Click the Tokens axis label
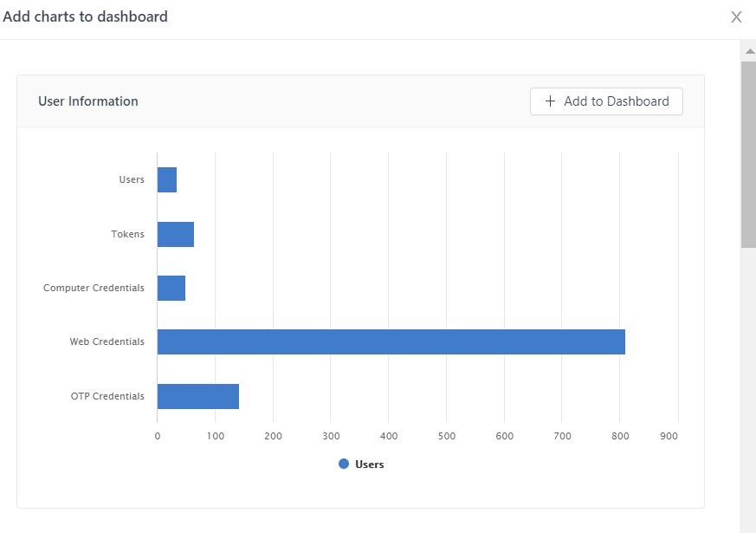Screen dimensions: 756x533 [x=127, y=234]
